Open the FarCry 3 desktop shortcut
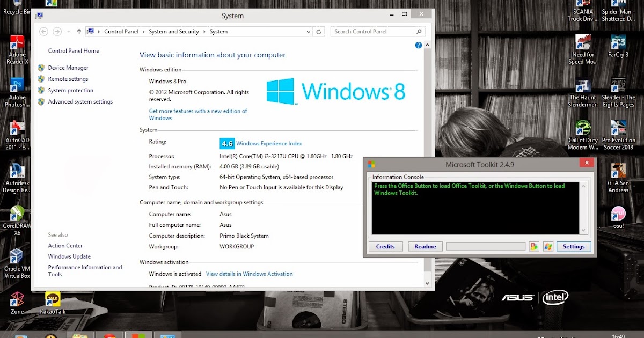Screen dimensions: 644x338 618,46
